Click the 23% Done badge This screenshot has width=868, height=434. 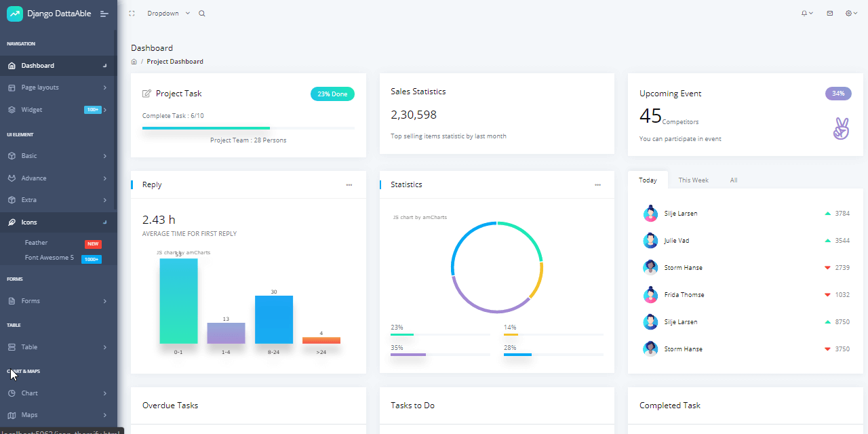[x=332, y=94]
